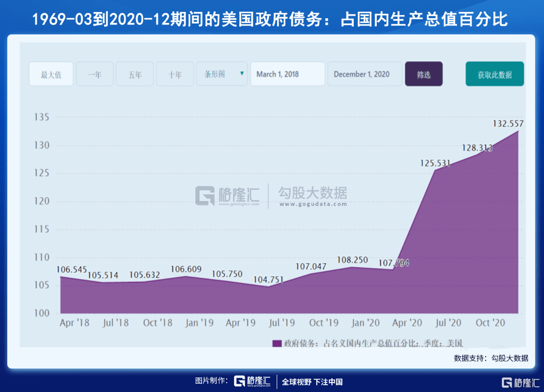The image size is (544, 392).
Task: Click the 格隆汇 watermark logo in chart
Action: point(227,196)
